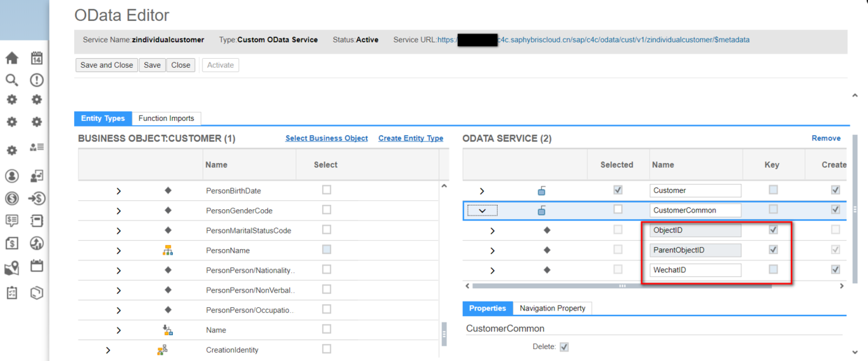Open the magnifier search icon
868x361 pixels.
12,80
